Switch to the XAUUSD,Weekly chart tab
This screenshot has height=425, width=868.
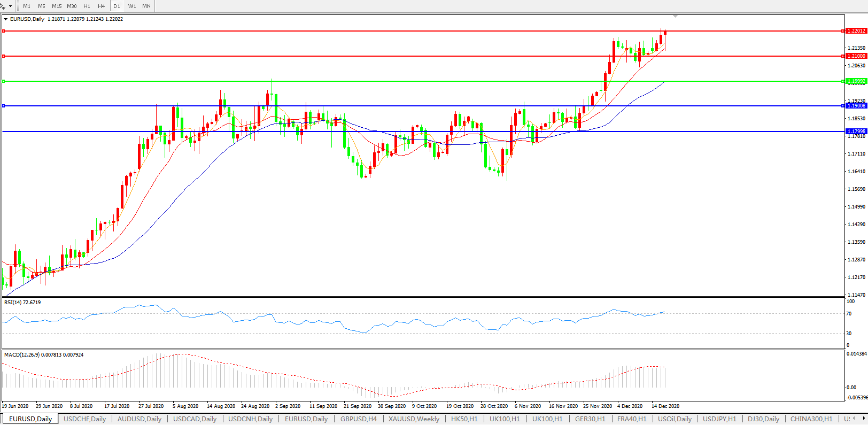coord(414,419)
